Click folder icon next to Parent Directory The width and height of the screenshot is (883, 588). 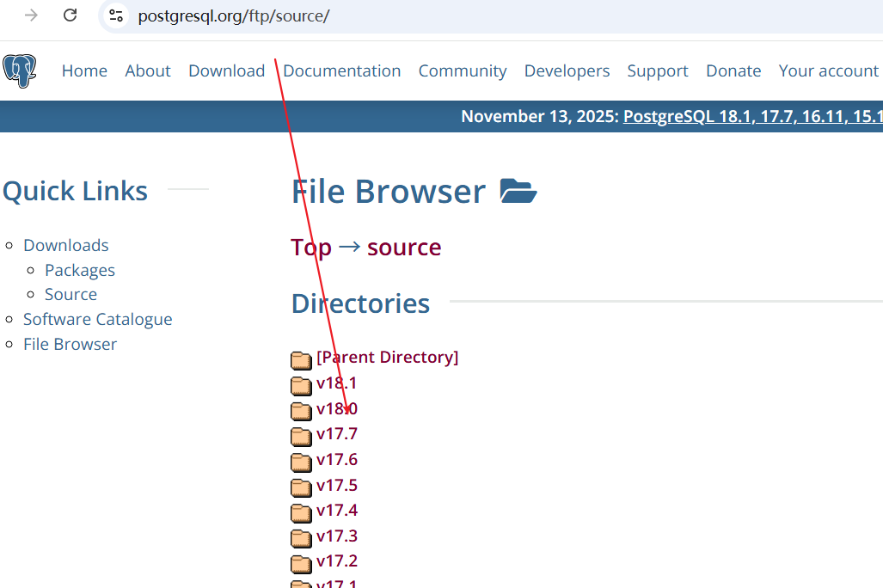click(301, 360)
